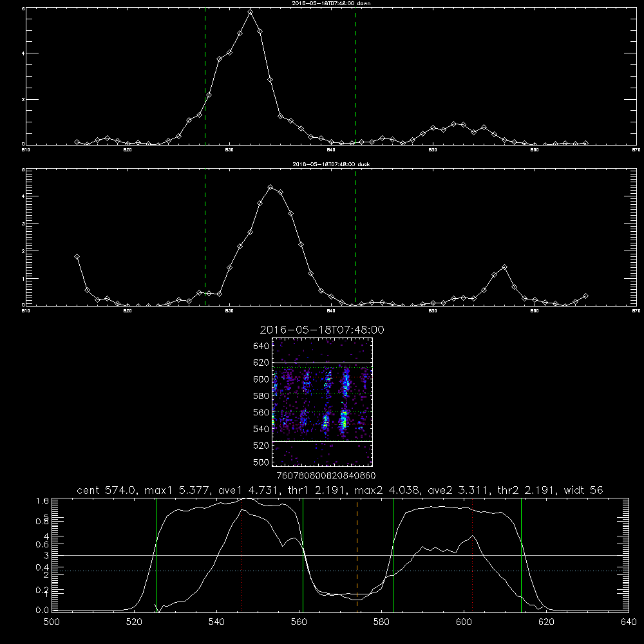Click the 'cent 574.0' value in stats line
The width and height of the screenshot is (644, 644).
coord(107,490)
